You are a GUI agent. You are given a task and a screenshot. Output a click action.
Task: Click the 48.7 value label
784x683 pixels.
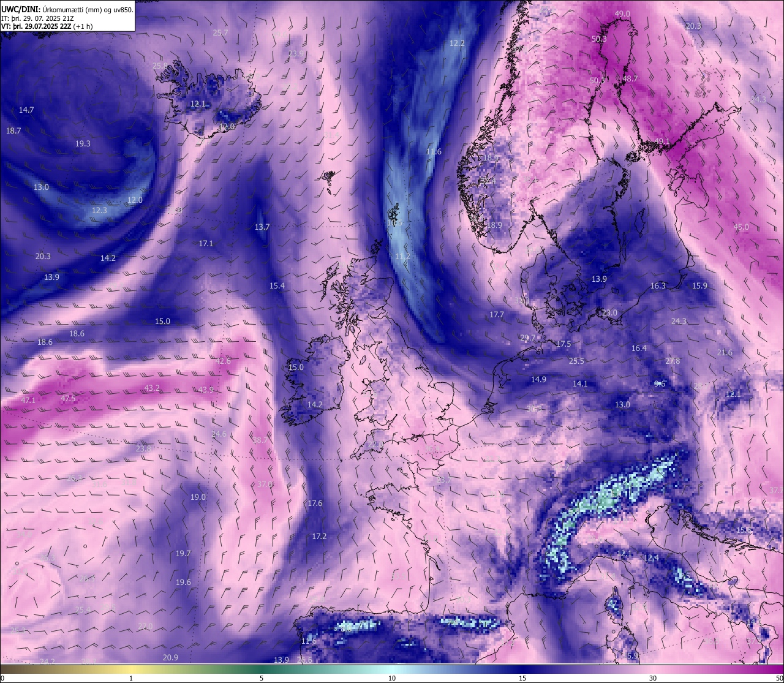[x=630, y=79]
